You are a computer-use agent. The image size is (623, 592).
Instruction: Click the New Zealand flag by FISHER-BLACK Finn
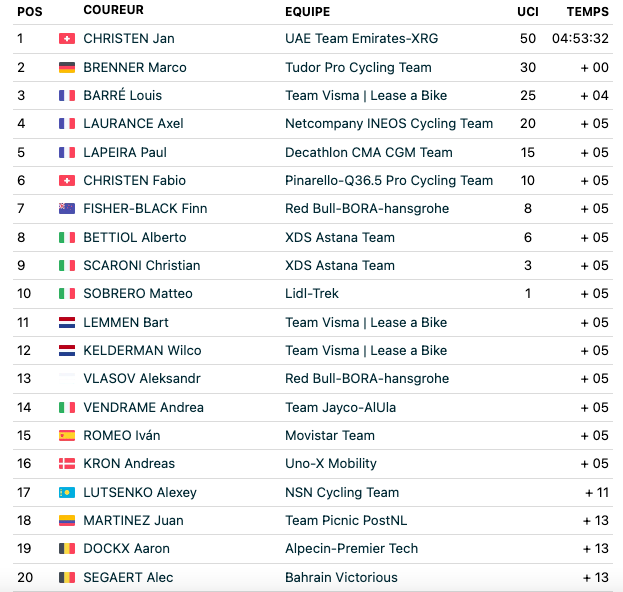point(67,209)
